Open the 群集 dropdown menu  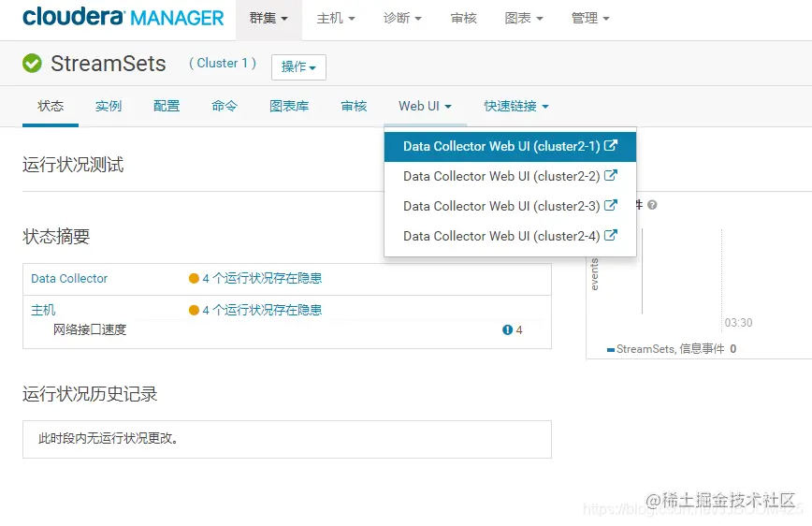click(268, 19)
